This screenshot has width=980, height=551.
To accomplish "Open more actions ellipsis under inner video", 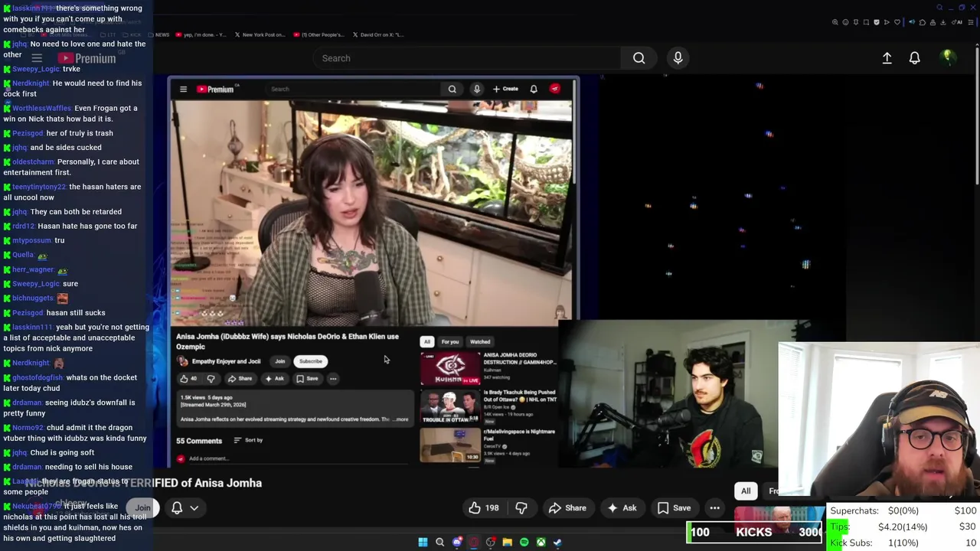I will click(x=333, y=379).
